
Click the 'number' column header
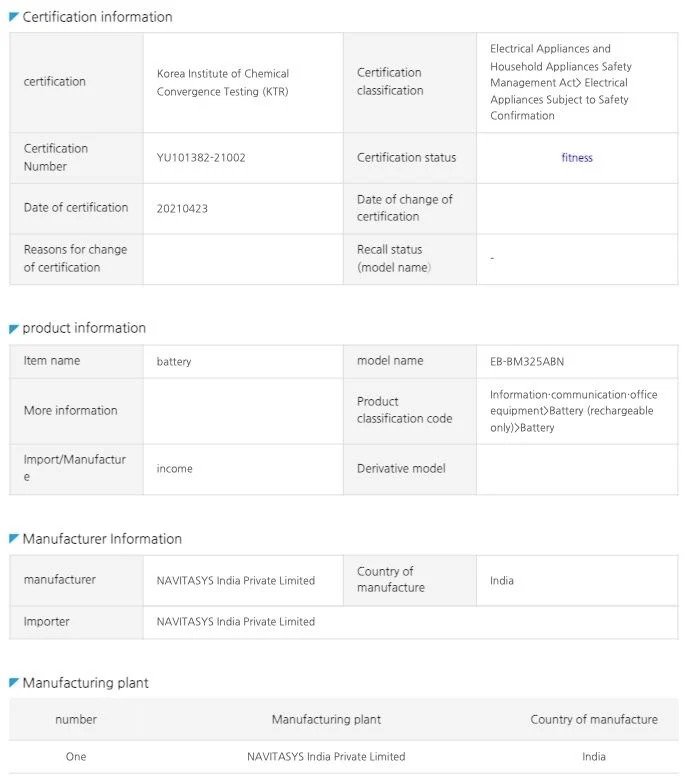tap(76, 720)
